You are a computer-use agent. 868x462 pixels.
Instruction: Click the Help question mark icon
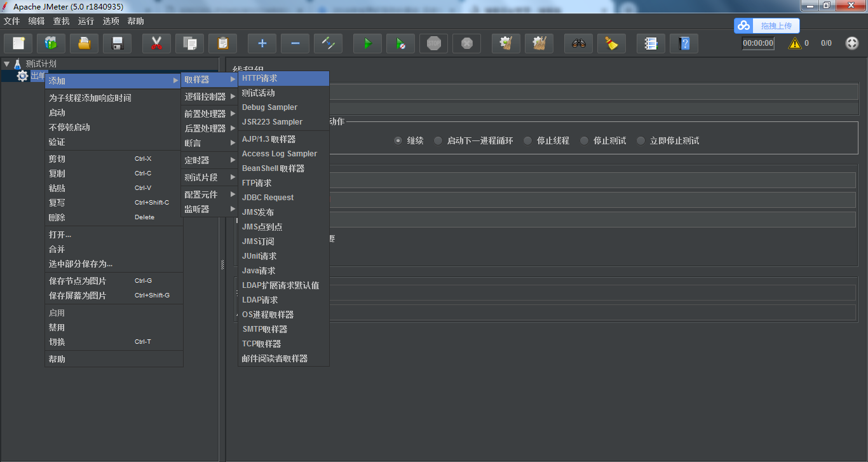684,43
